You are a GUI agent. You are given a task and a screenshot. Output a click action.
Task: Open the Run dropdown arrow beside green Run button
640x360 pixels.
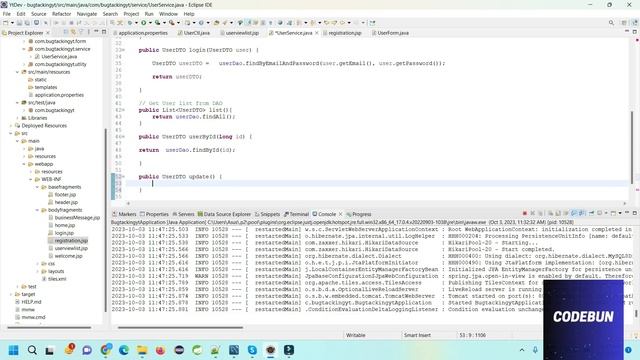pyautogui.click(x=150, y=23)
